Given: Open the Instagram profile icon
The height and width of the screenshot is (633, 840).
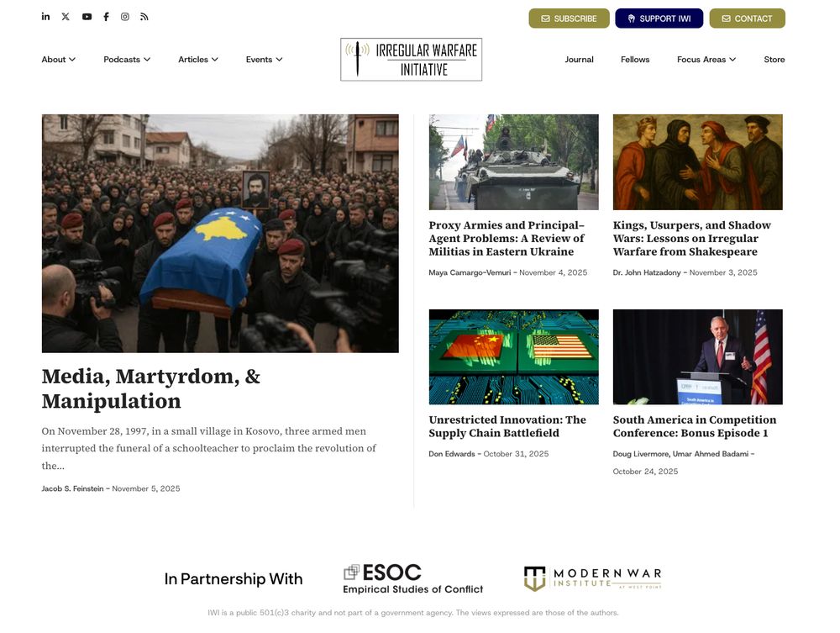Looking at the screenshot, I should click(x=125, y=17).
